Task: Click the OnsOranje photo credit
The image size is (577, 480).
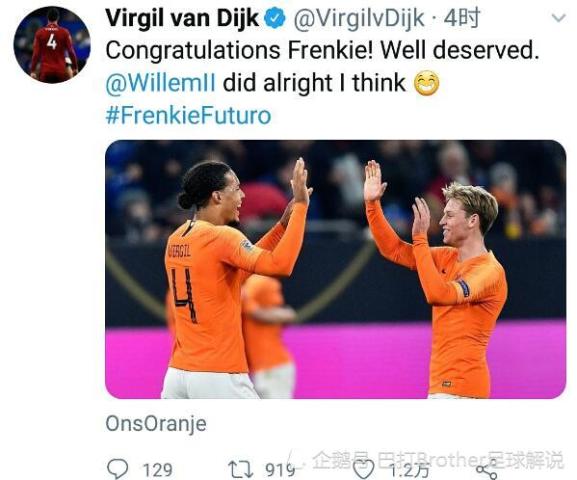Action: (156, 424)
